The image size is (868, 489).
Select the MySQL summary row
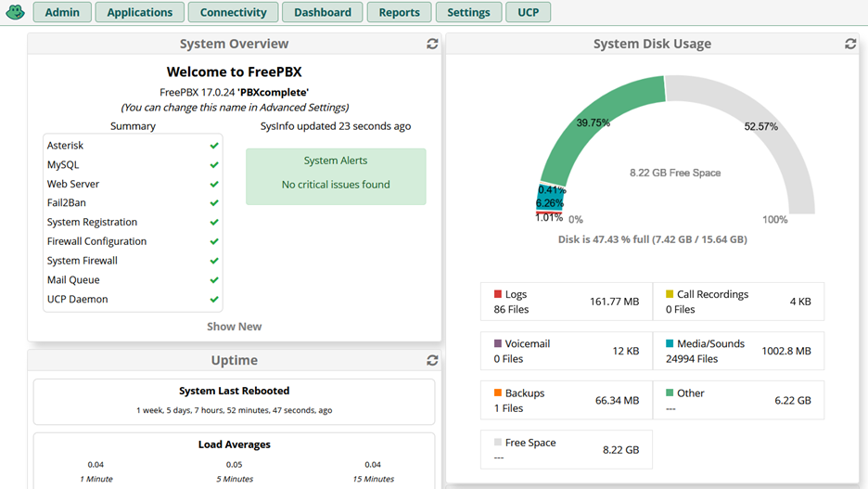pyautogui.click(x=133, y=165)
